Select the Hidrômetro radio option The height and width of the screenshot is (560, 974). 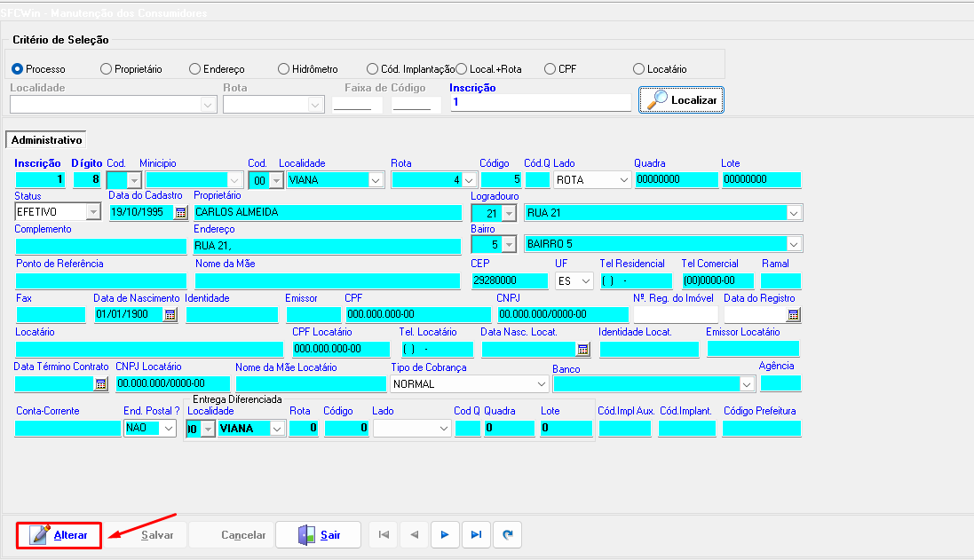pos(284,69)
